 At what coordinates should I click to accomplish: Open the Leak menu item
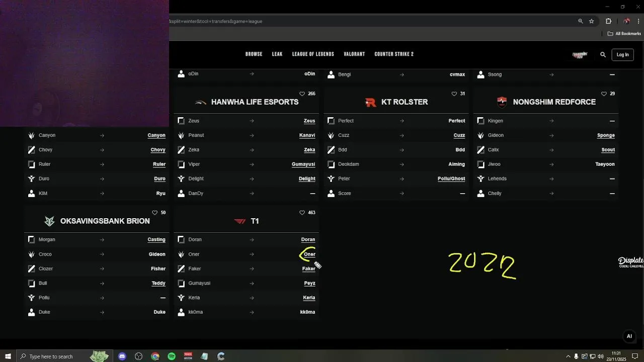click(x=277, y=54)
